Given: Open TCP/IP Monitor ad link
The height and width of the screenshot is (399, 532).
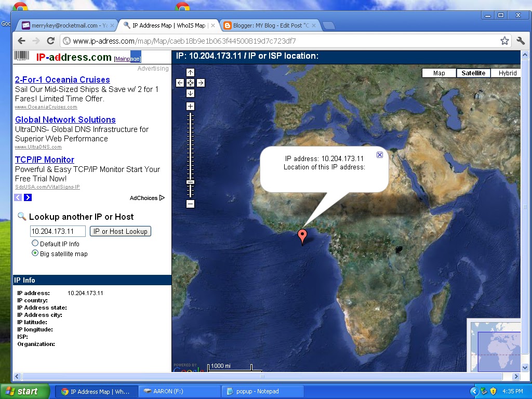Looking at the screenshot, I should (x=45, y=160).
